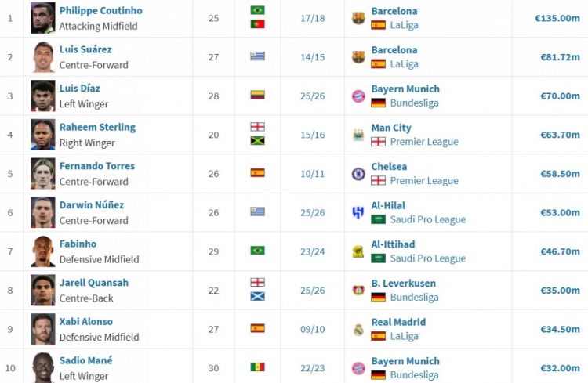Click the €53.00m fee for Darwin Núñez
588x383 pixels.
click(560, 212)
